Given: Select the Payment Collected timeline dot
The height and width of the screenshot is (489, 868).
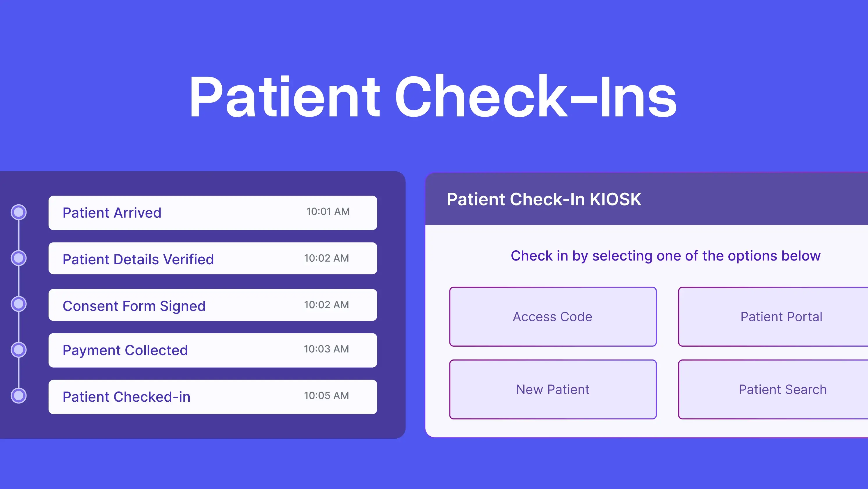Looking at the screenshot, I should pyautogui.click(x=19, y=350).
